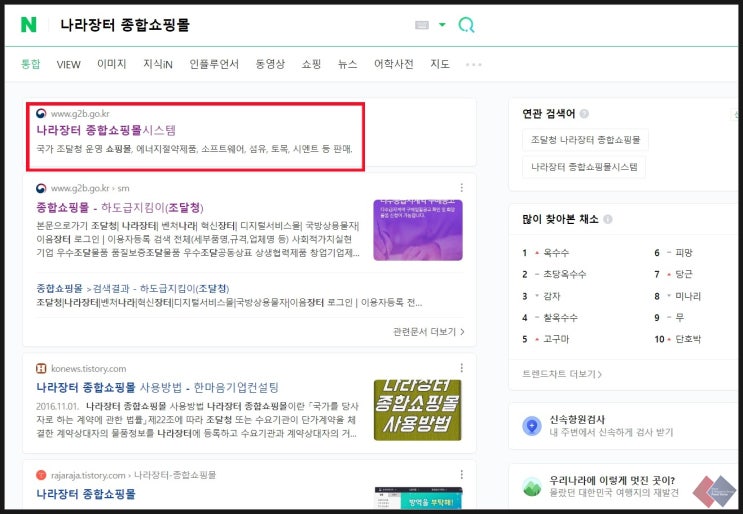Click help icon next to 연관 검색어
This screenshot has width=743, height=514.
(x=584, y=114)
